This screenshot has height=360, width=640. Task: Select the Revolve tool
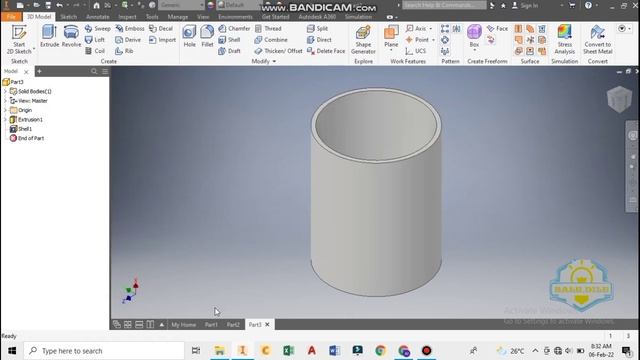coord(71,36)
